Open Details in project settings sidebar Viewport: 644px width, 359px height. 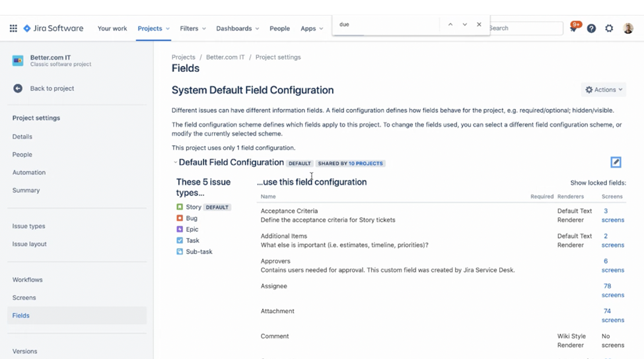tap(22, 137)
